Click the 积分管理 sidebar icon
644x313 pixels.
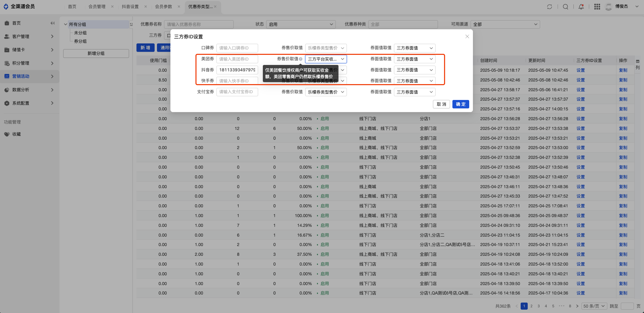click(7, 63)
